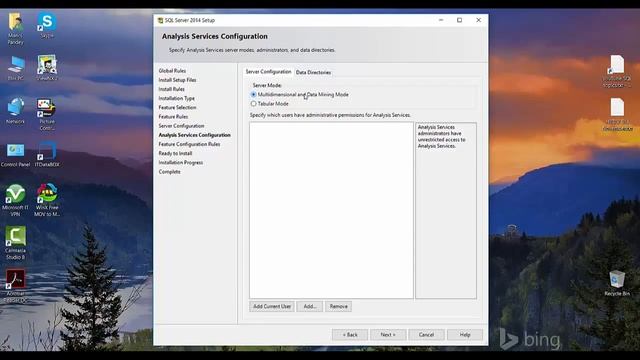Viewport: 640px width, 360px height.
Task: Click the Server Configuration step in sidebar
Action: pyautogui.click(x=181, y=126)
